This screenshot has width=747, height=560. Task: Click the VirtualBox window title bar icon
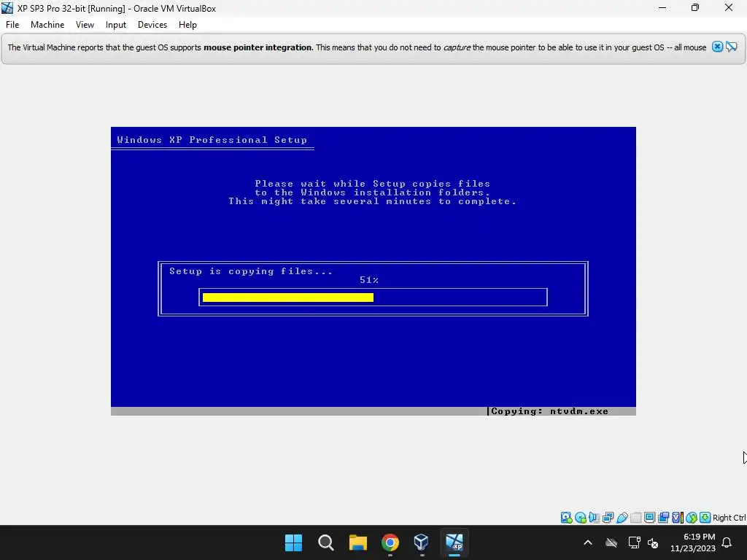tap(7, 8)
